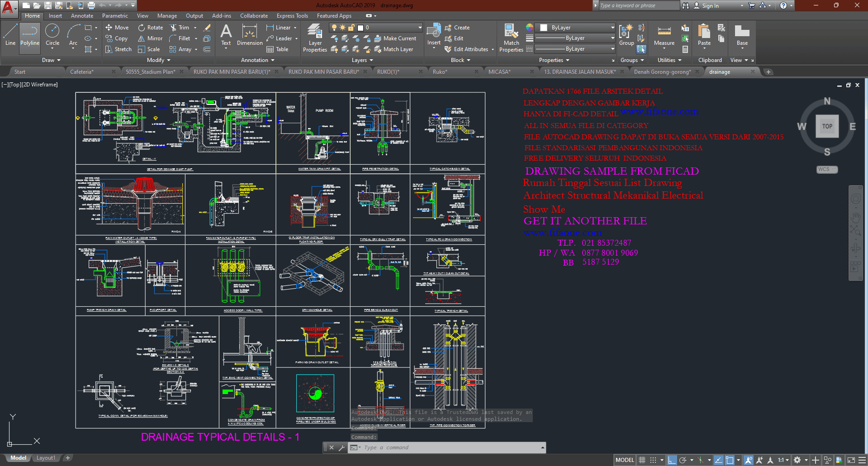Image resolution: width=868 pixels, height=466 pixels.
Task: Click the Rotate tool in Modify panel
Action: 150,28
